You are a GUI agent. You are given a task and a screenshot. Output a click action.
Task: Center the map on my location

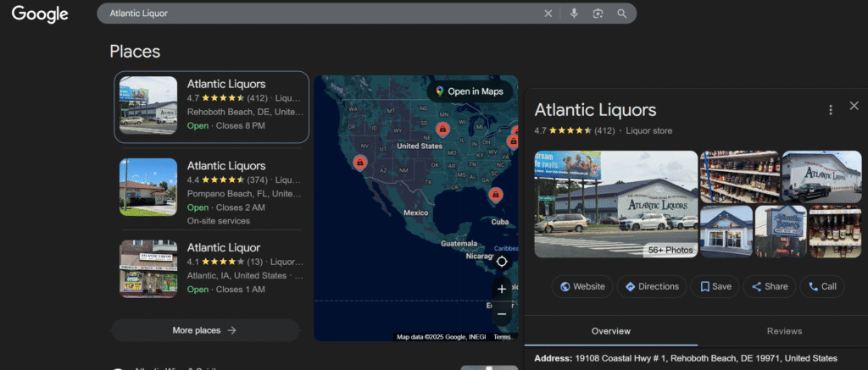pyautogui.click(x=502, y=262)
